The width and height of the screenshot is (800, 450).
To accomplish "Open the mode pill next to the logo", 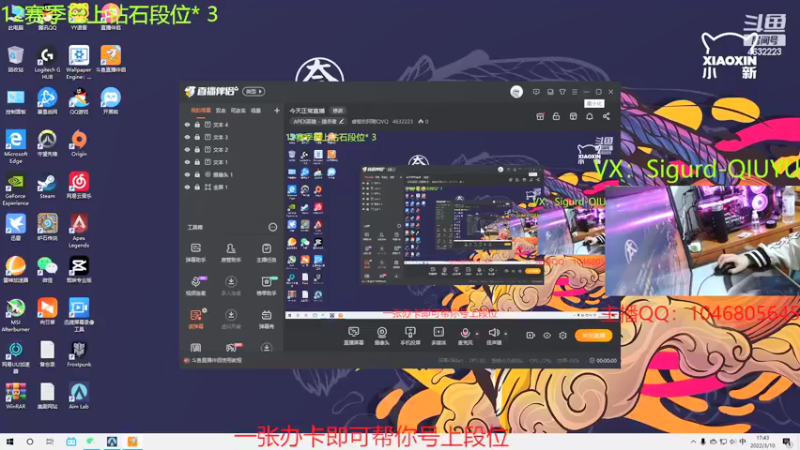I will [x=254, y=92].
